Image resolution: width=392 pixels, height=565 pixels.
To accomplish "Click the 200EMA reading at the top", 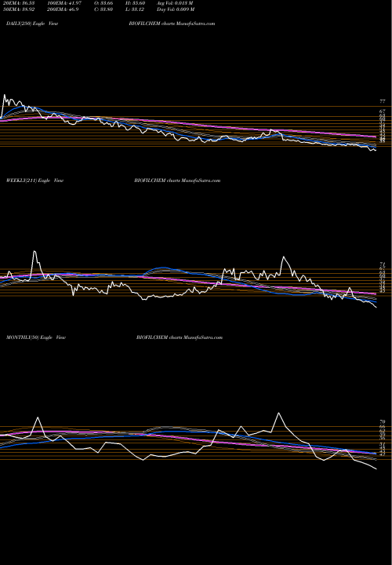I will [x=63, y=9].
